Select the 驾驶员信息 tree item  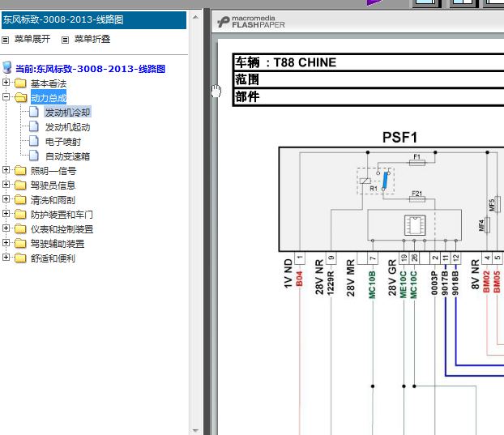53,186
